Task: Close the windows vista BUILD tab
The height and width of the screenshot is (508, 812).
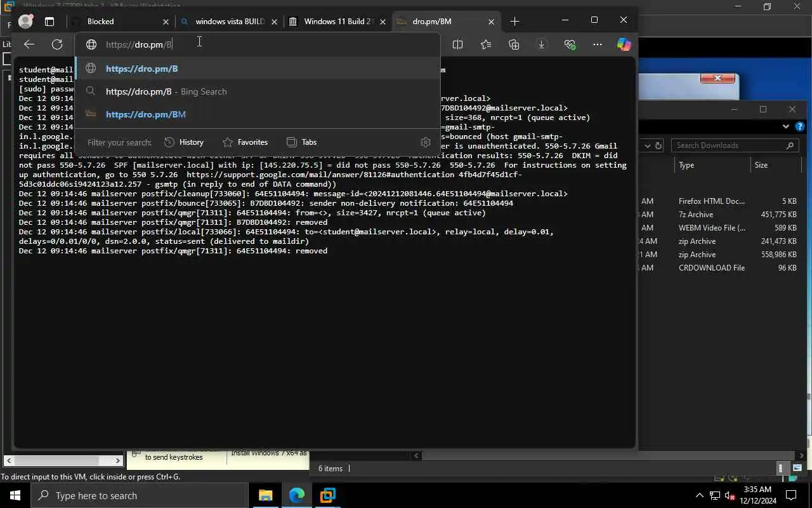Action: tap(274, 22)
